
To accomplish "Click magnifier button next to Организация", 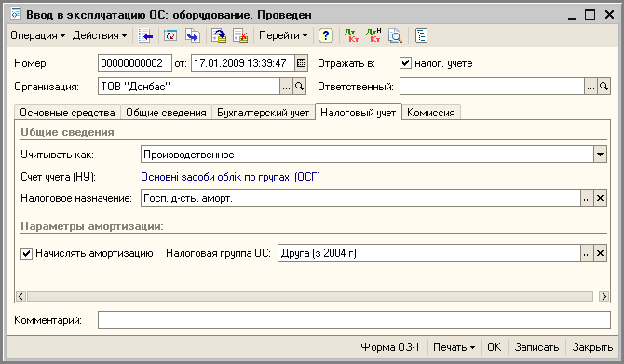I will tap(299, 87).
